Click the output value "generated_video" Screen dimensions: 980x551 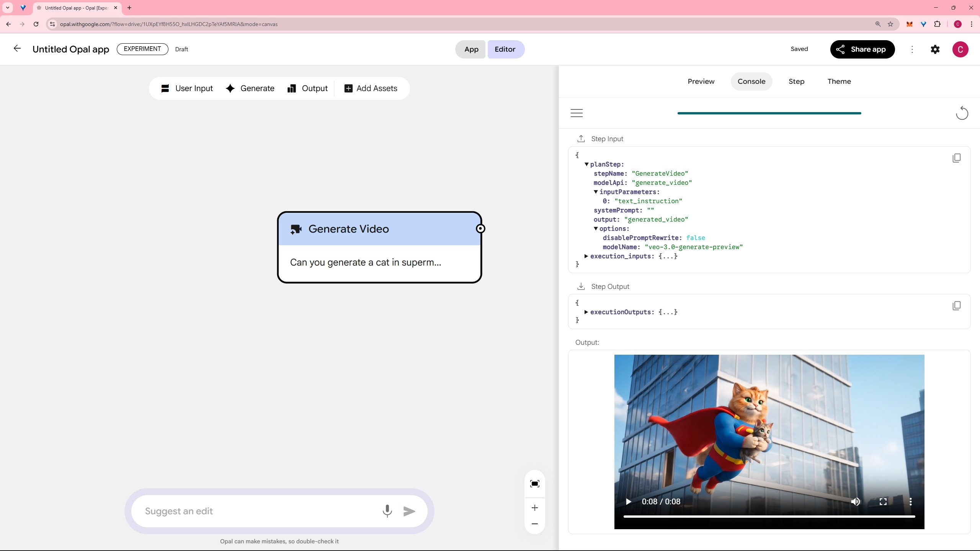[x=656, y=220]
